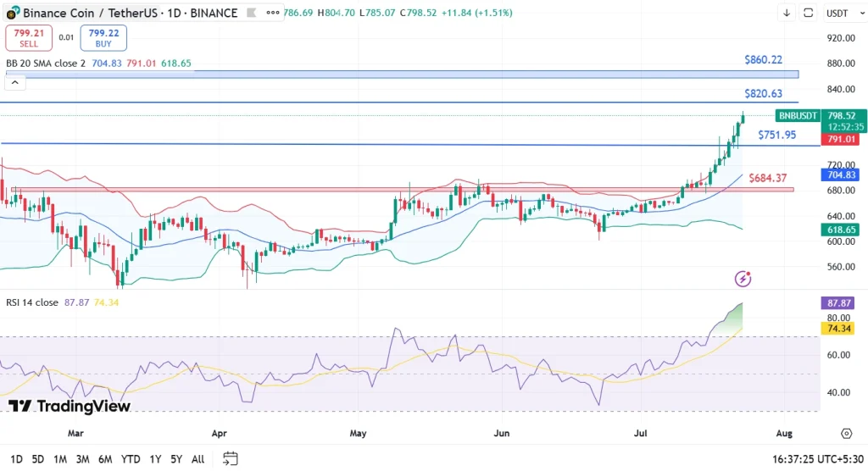Click the purple 87.87 RSI axis tag

(838, 303)
